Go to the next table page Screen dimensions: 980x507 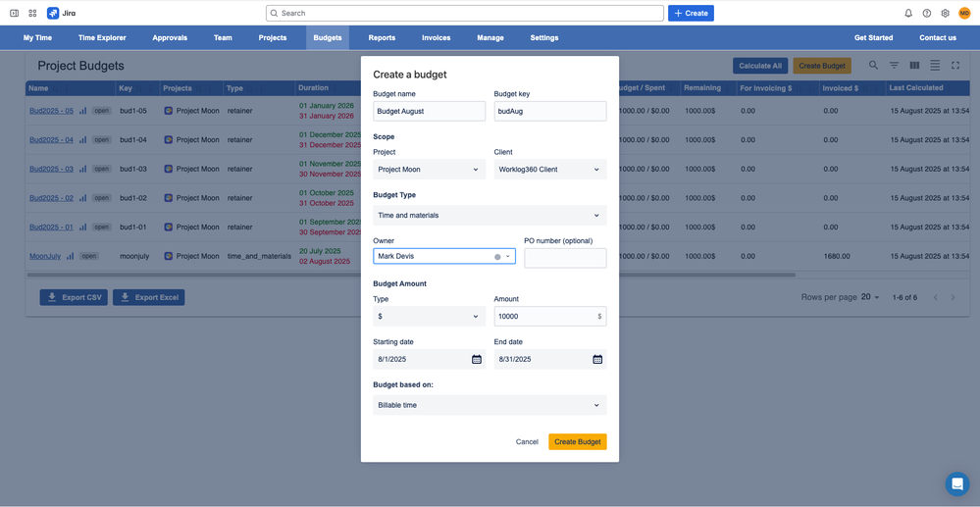(x=954, y=297)
